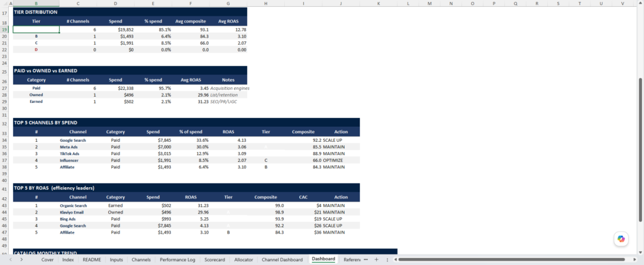Image resolution: width=644 pixels, height=265 pixels.
Task: Click the CAC column heading
Action: [304, 197]
